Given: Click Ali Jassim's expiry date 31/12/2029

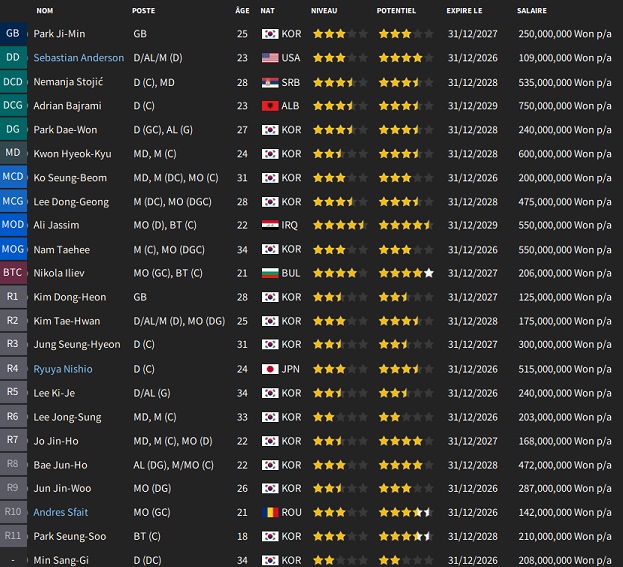Looking at the screenshot, I should click(472, 225).
